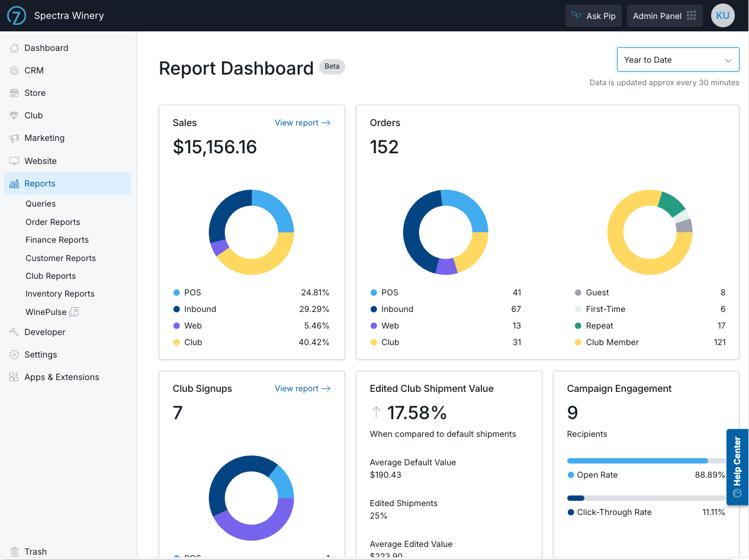Click the Sales donut chart
This screenshot has height=560, width=749.
[x=252, y=232]
